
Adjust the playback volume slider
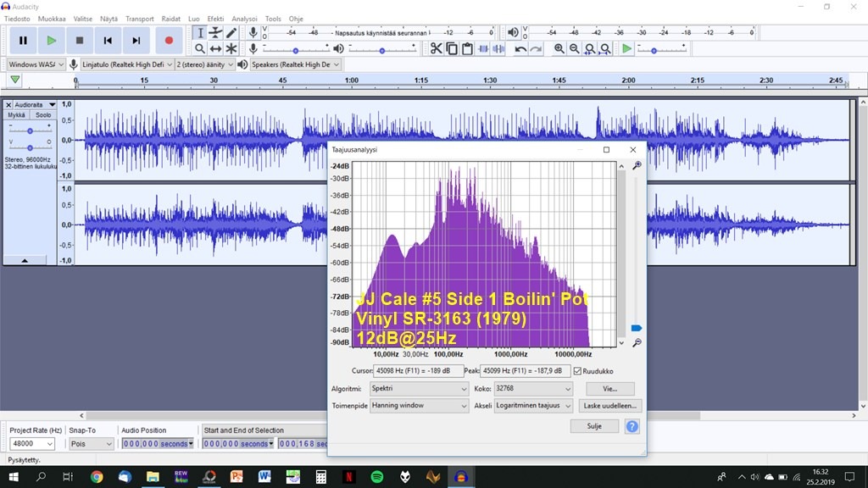pyautogui.click(x=381, y=49)
